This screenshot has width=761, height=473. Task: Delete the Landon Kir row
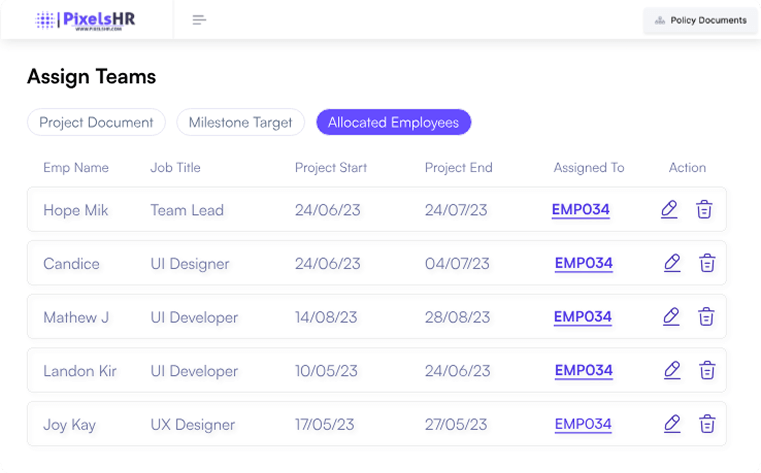tap(707, 370)
